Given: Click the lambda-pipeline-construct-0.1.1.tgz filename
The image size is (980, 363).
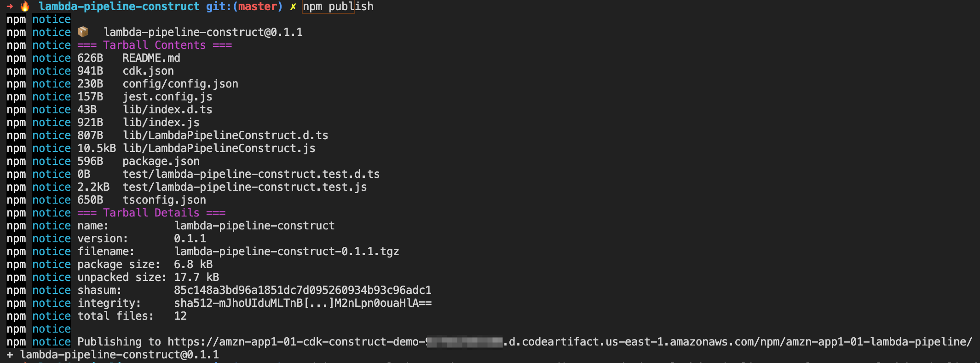Looking at the screenshot, I should tap(287, 252).
